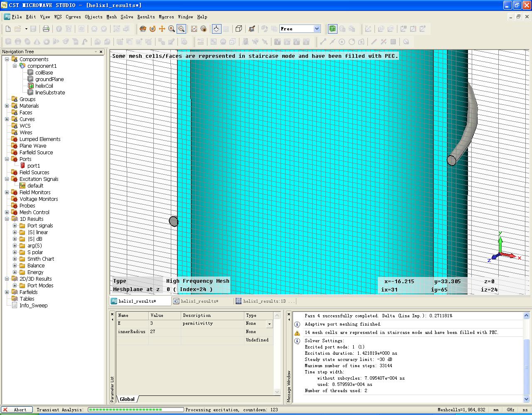The image size is (532, 415).
Task: Close the Navigation Tree panel
Action: 101,52
